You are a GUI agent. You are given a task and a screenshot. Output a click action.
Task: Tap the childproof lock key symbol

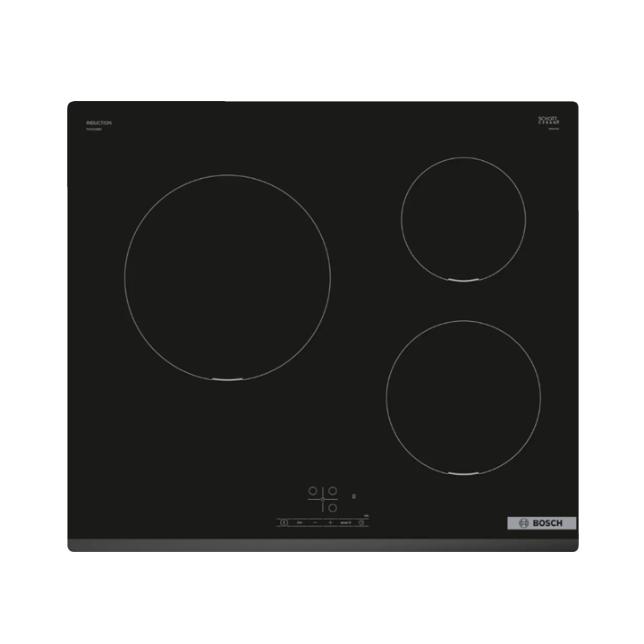(x=300, y=522)
